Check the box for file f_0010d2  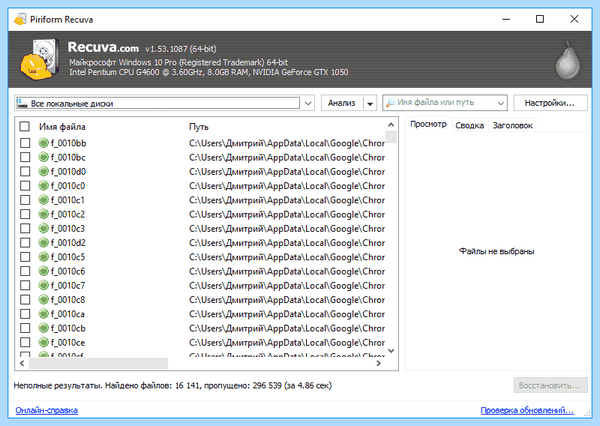pos(25,243)
